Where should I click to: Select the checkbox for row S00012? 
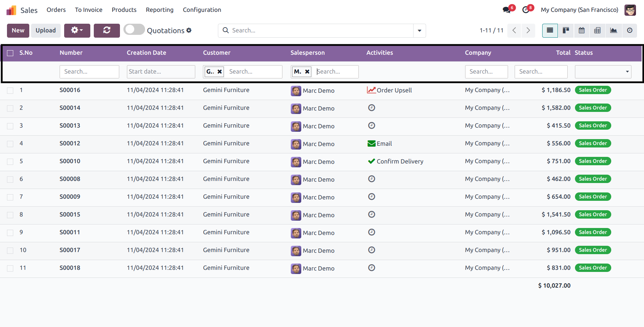point(10,144)
